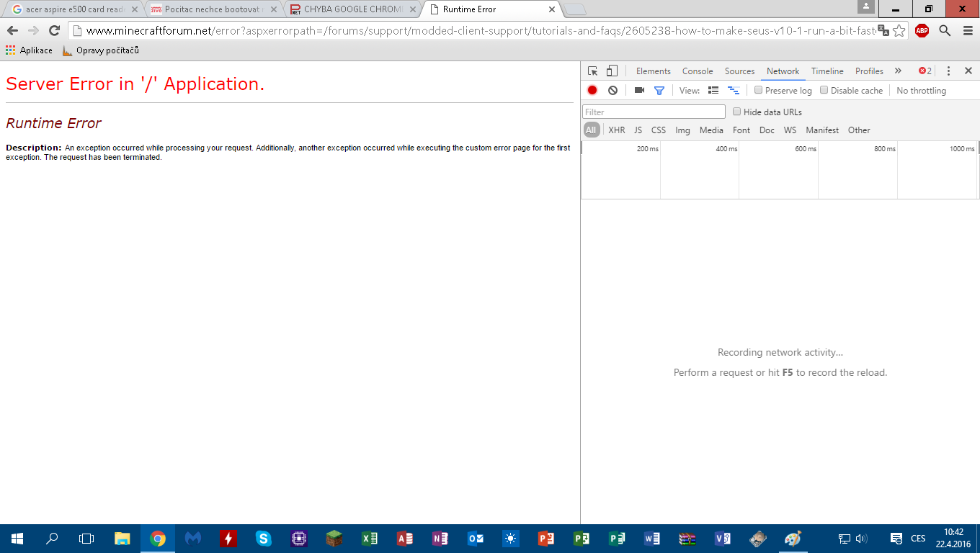
Task: Launch File Explorer from the taskbar
Action: (122, 539)
